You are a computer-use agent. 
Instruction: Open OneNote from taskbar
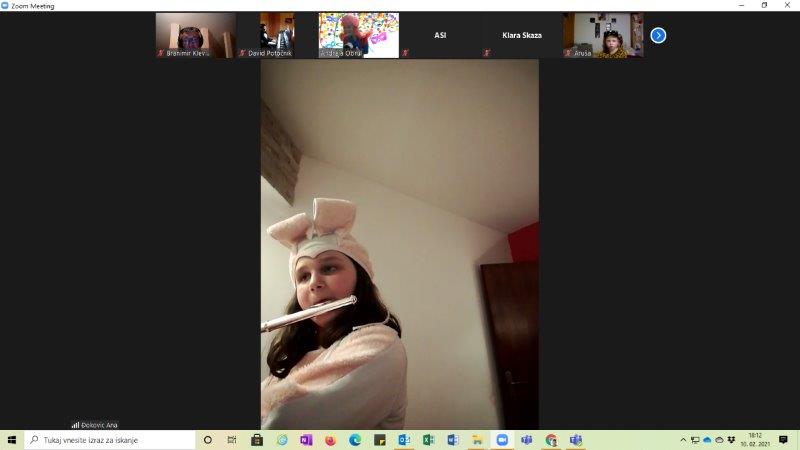coord(306,440)
